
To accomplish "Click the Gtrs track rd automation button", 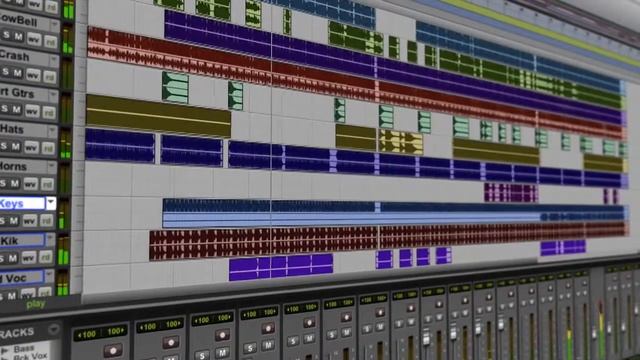I will point(49,112).
